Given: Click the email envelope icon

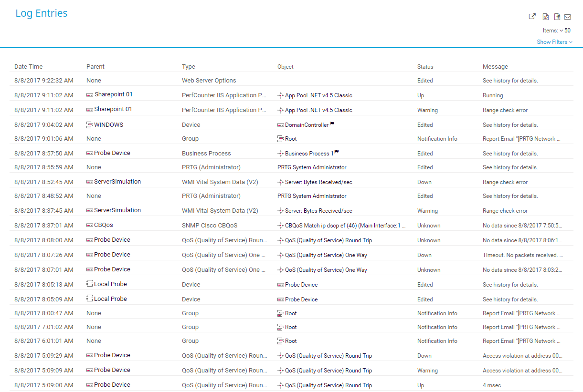Looking at the screenshot, I should click(x=568, y=17).
